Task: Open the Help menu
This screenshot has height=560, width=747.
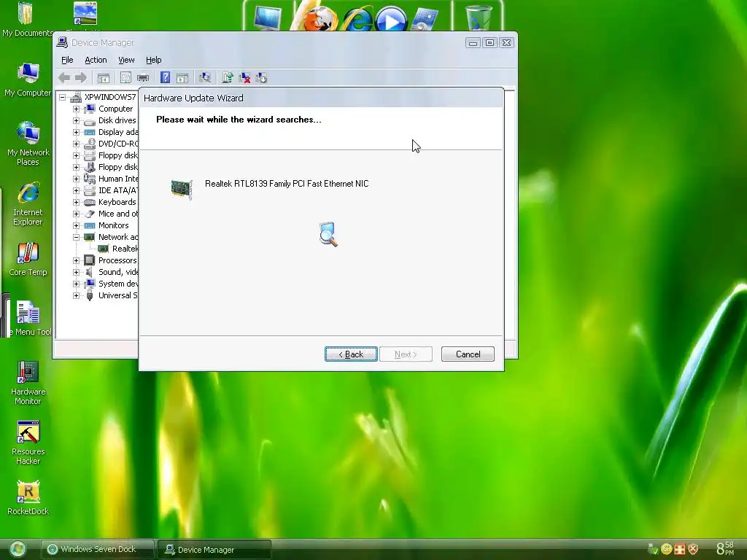Action: click(153, 60)
